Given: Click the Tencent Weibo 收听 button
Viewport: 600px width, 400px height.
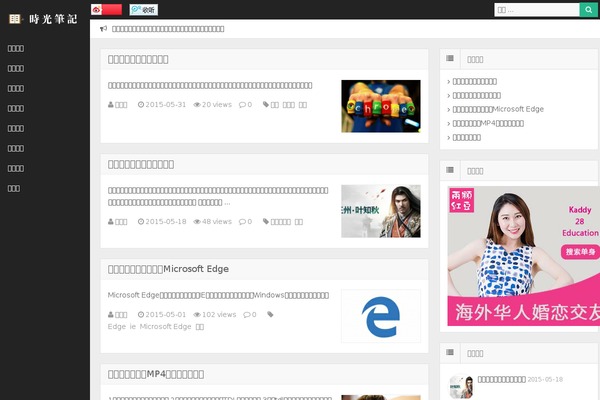Looking at the screenshot, I should (x=143, y=10).
